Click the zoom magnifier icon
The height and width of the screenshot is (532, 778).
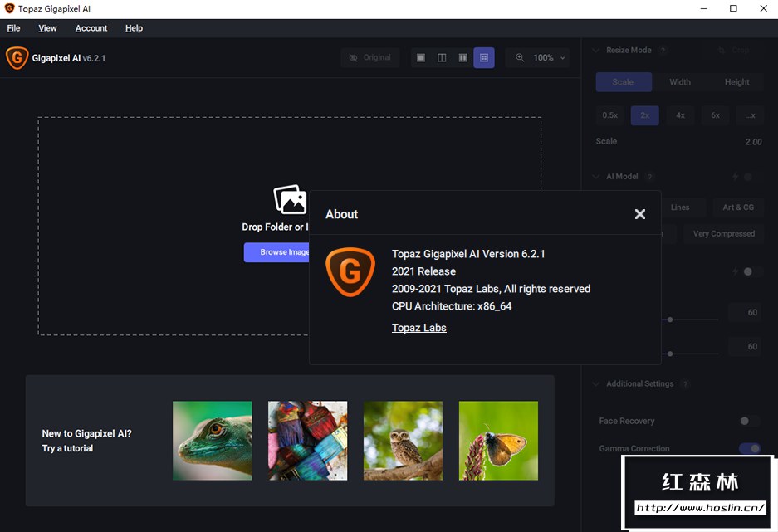(x=520, y=57)
